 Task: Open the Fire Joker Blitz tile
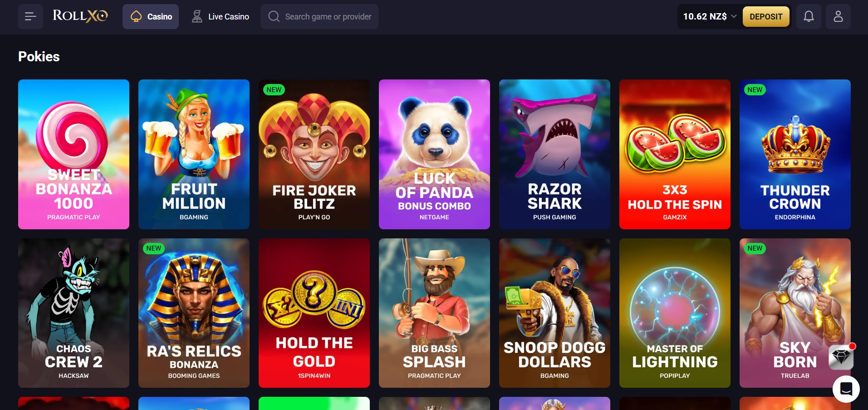[314, 154]
